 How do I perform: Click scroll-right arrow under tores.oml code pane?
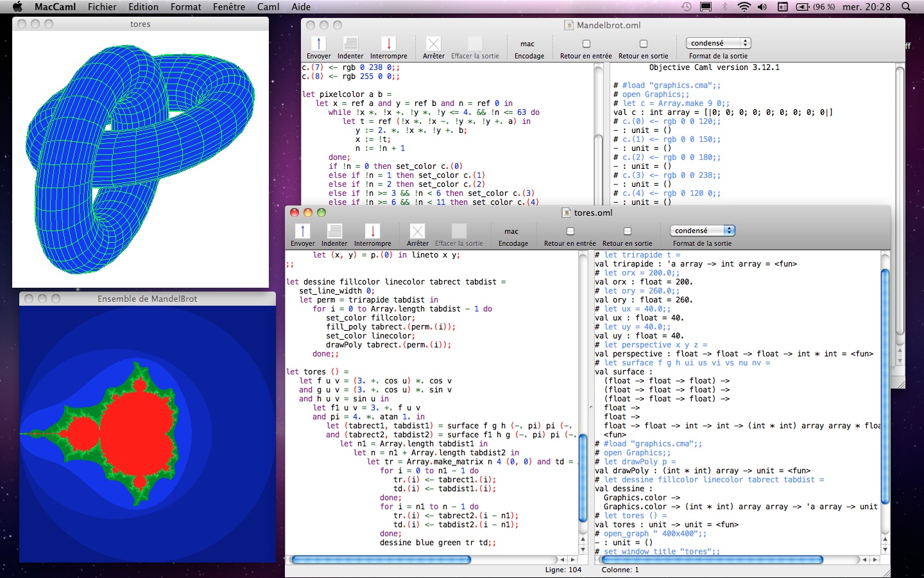pos(572,560)
